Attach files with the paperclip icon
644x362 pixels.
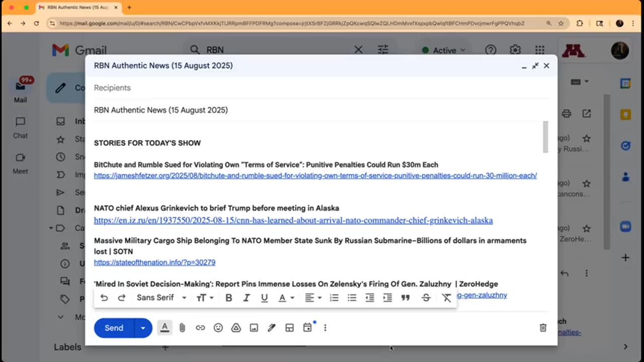click(182, 328)
